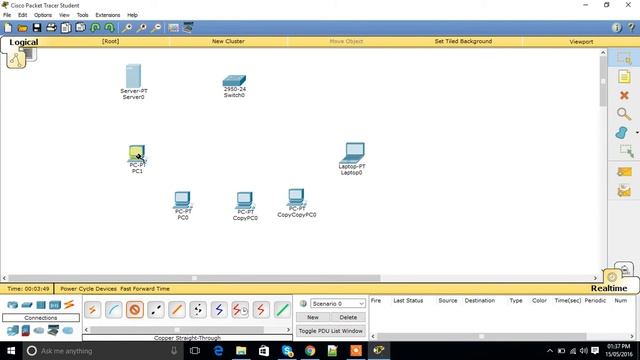
Task: Click the workspace horizontal scrollbar
Action: pyautogui.click(x=194, y=278)
